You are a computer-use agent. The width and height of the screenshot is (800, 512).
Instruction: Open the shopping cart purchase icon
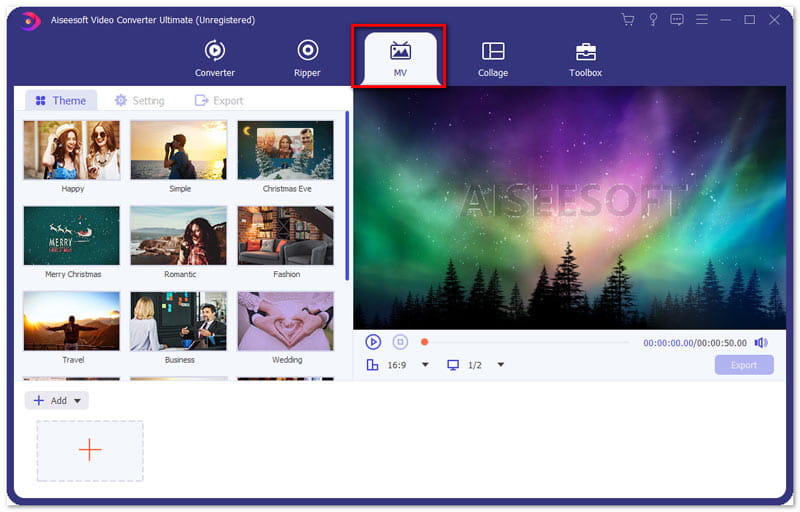click(628, 20)
